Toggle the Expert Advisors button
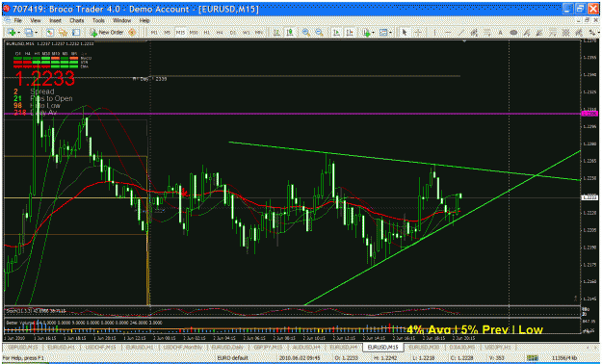The image size is (602, 364). coord(132,33)
